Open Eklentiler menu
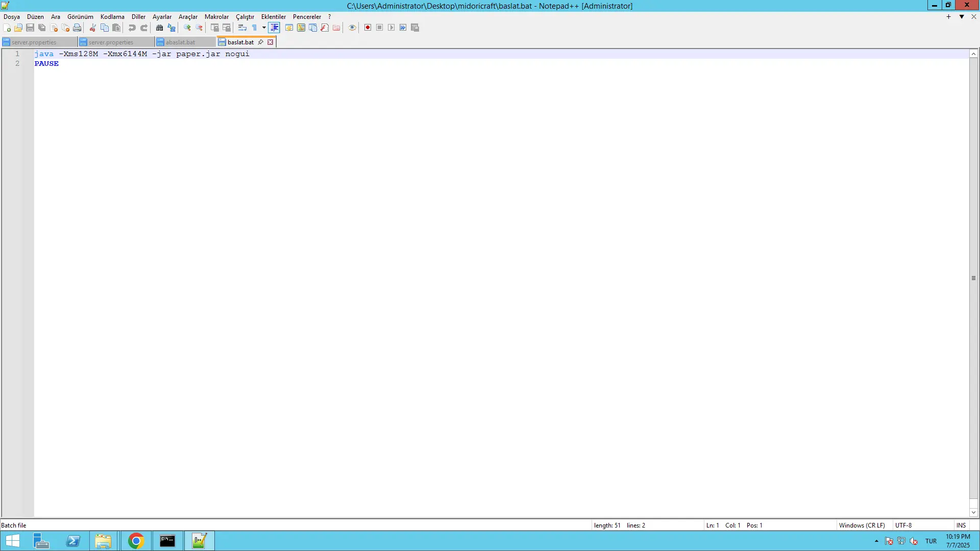The height and width of the screenshot is (551, 980). [274, 17]
